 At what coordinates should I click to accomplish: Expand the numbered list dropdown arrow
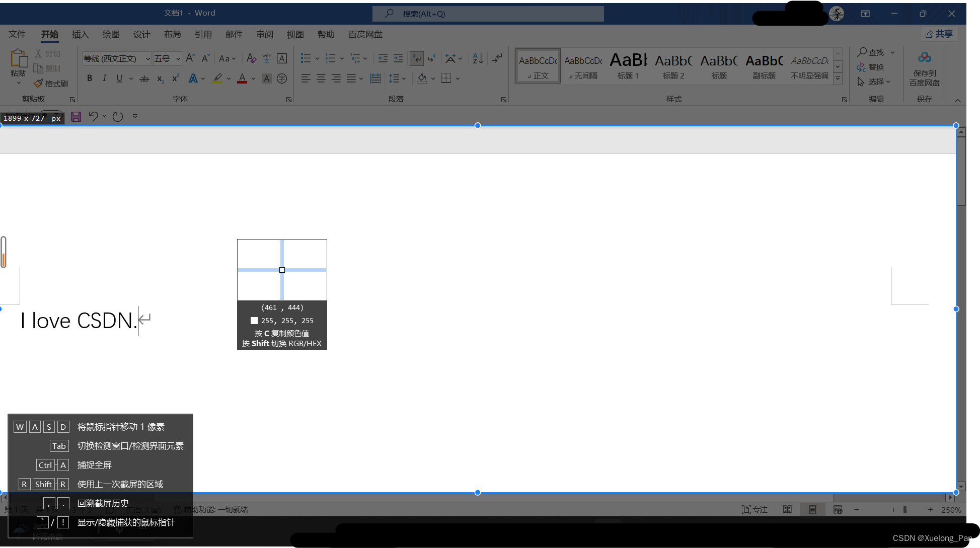pos(342,58)
